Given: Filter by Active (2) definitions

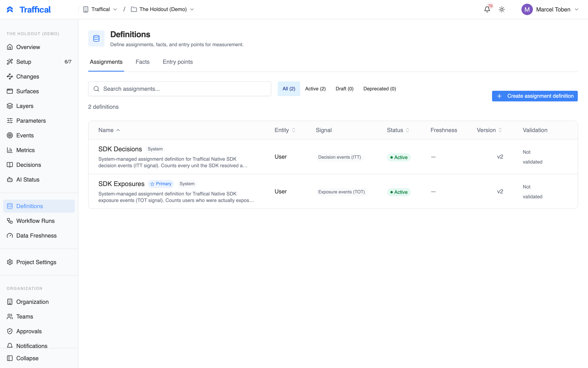Looking at the screenshot, I should 315,89.
